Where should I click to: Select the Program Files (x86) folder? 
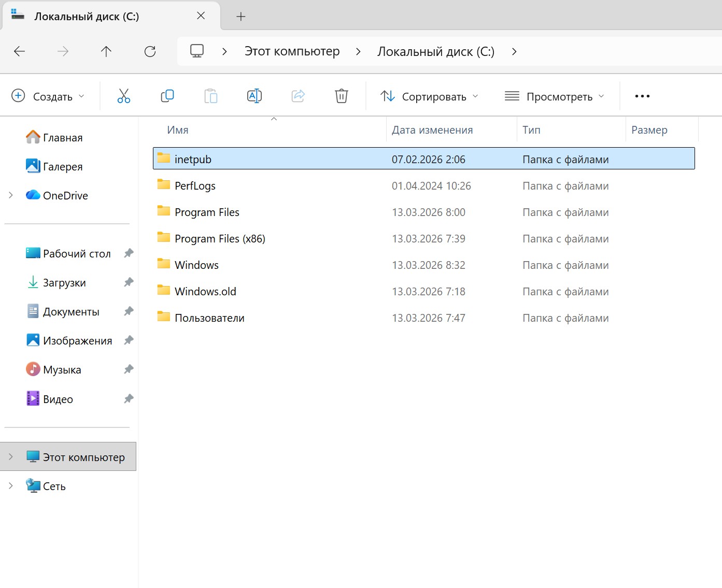(x=424, y=238)
